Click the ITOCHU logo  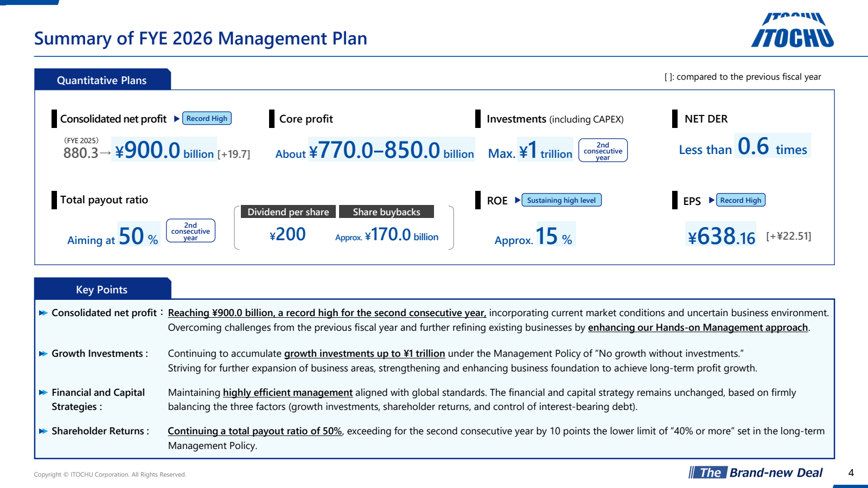[x=793, y=30]
